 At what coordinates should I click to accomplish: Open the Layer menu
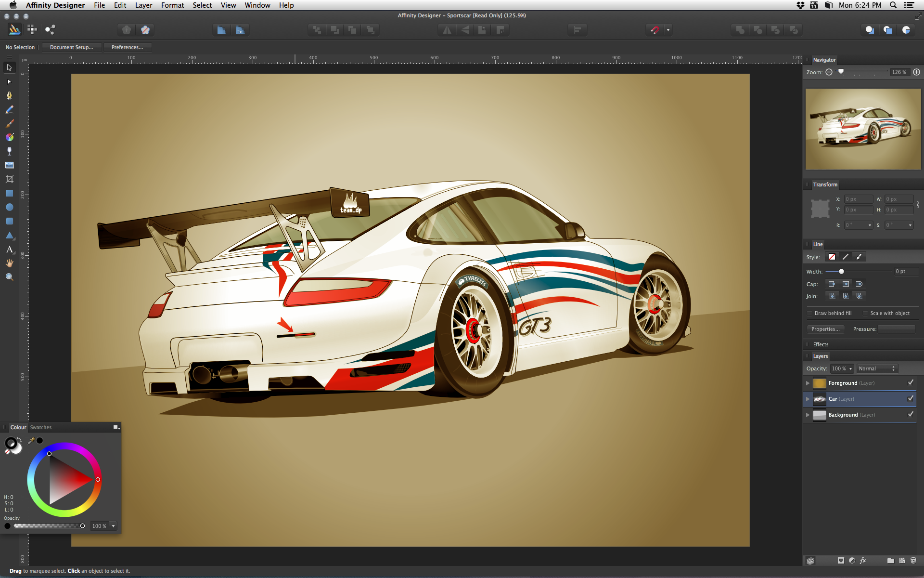click(143, 5)
